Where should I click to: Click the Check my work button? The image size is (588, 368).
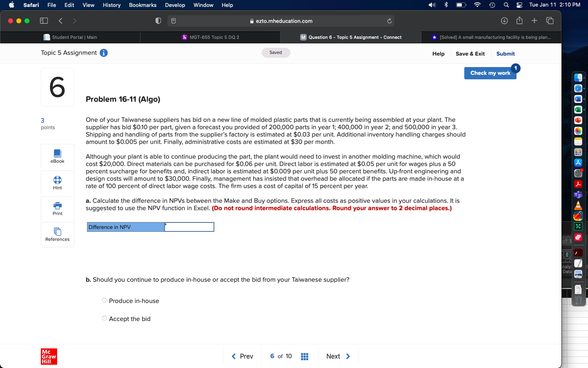pyautogui.click(x=490, y=73)
